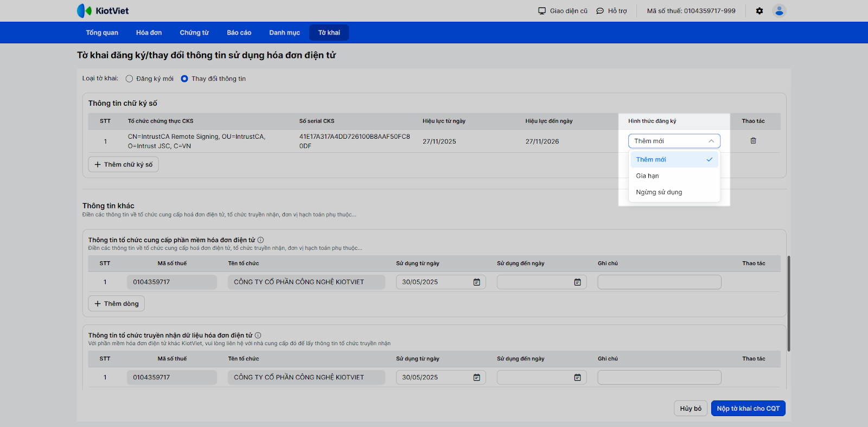The height and width of the screenshot is (427, 868).
Task: Choose 'Ngừng sử dụng' from dropdown list
Action: [659, 192]
